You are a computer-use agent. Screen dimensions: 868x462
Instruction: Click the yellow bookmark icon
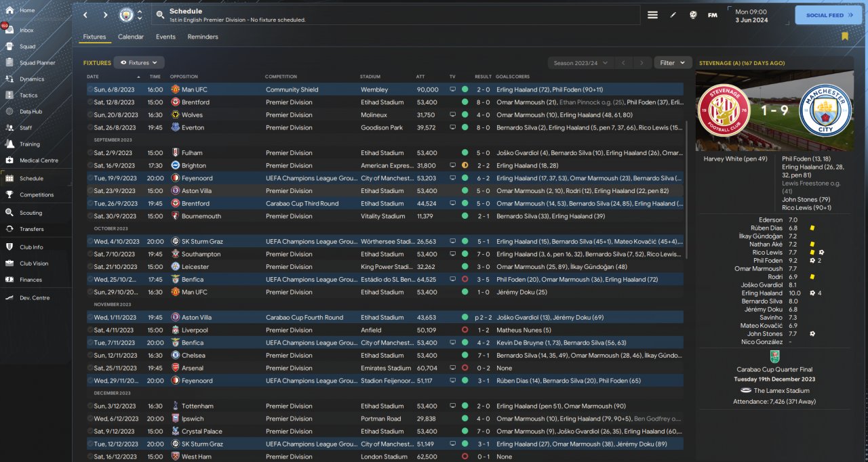pyautogui.click(x=844, y=37)
